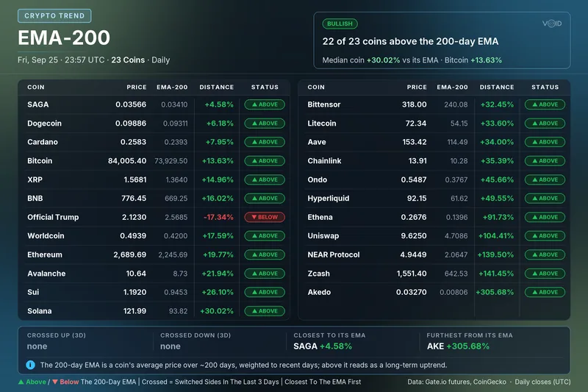
Task: Select the NEAR Protocol coin name
Action: click(334, 254)
